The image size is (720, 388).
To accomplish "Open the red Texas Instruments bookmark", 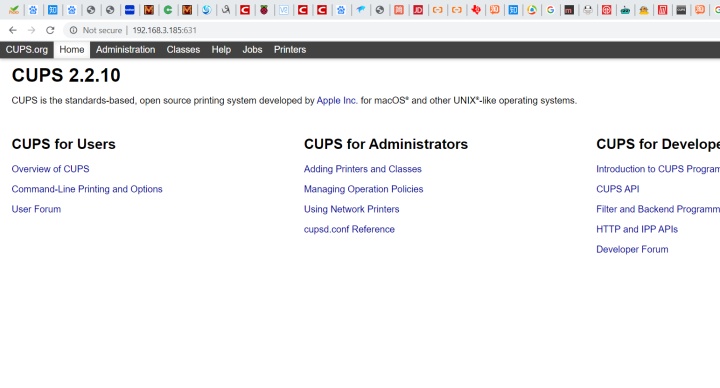I will point(476,10).
